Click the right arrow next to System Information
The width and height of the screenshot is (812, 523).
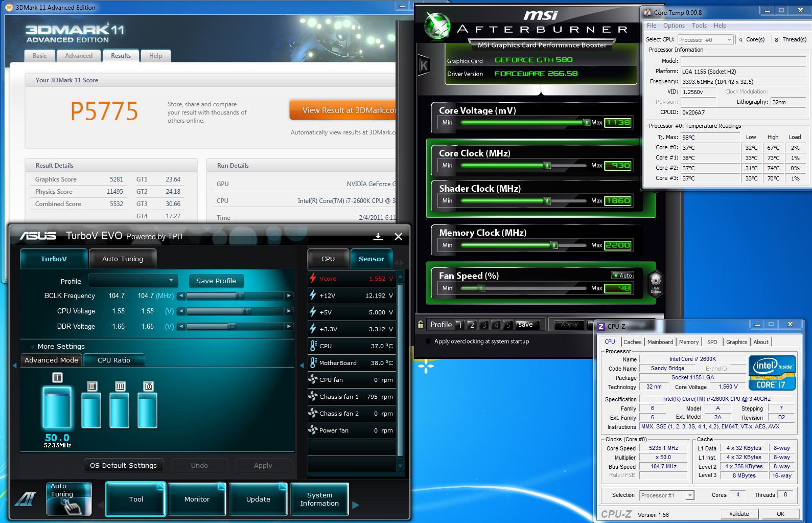point(356,505)
